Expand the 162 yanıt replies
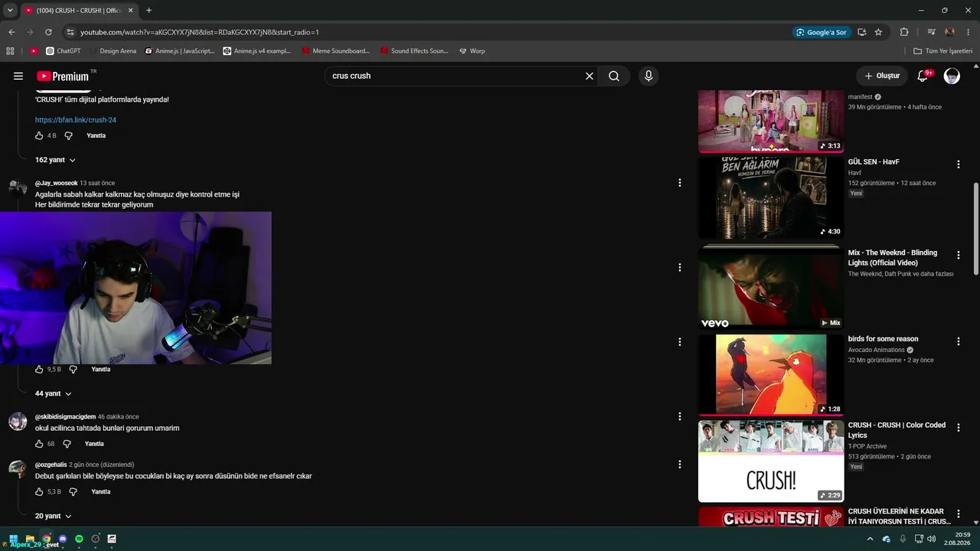This screenshot has width=980, height=551. 55,160
